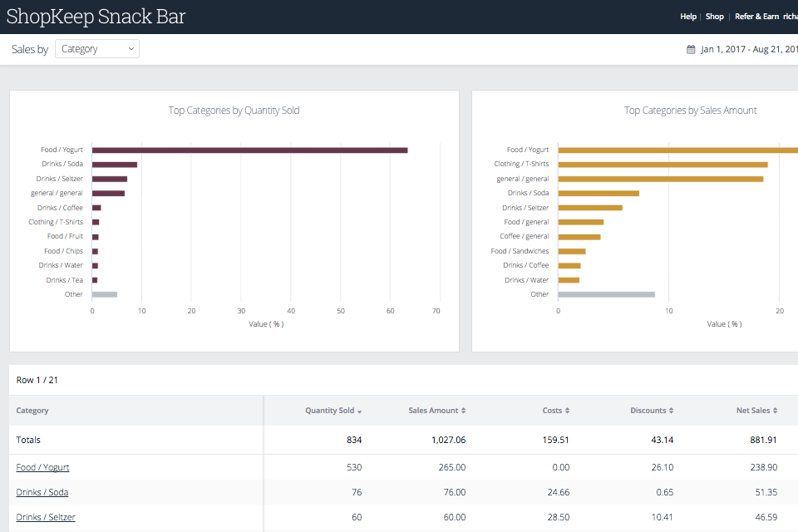798x532 pixels.
Task: Open the Sales by Category dropdown
Action: [96, 48]
